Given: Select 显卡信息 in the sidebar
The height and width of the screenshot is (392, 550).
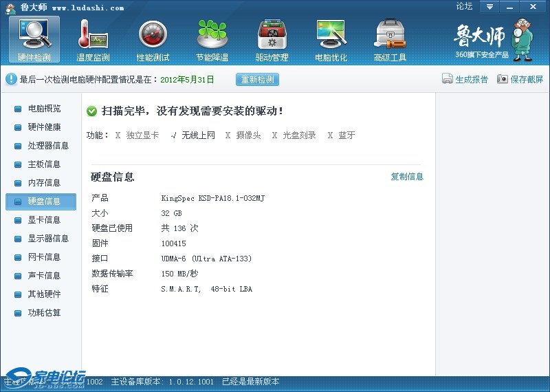Looking at the screenshot, I should point(44,220).
